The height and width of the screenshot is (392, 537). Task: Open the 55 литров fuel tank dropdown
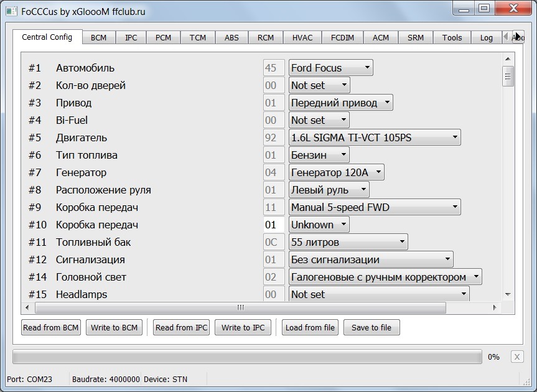tap(348, 243)
